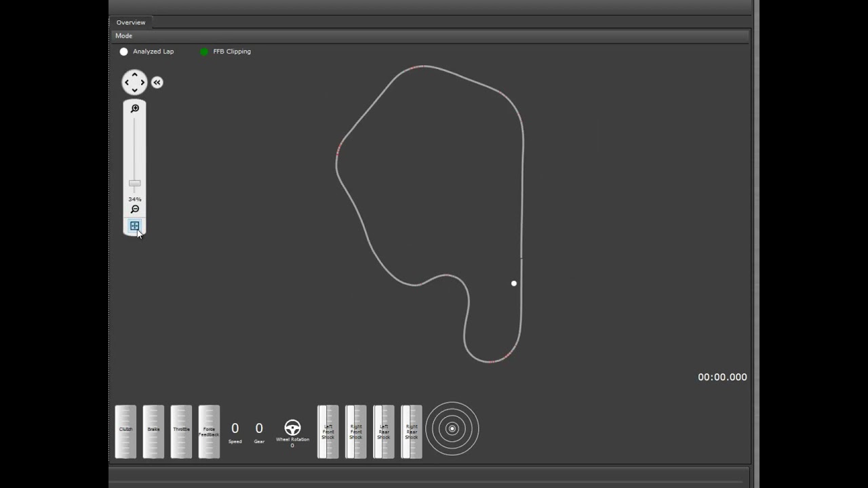Viewport: 868px width, 488px height.
Task: Click the Gear value readout
Action: (259, 428)
